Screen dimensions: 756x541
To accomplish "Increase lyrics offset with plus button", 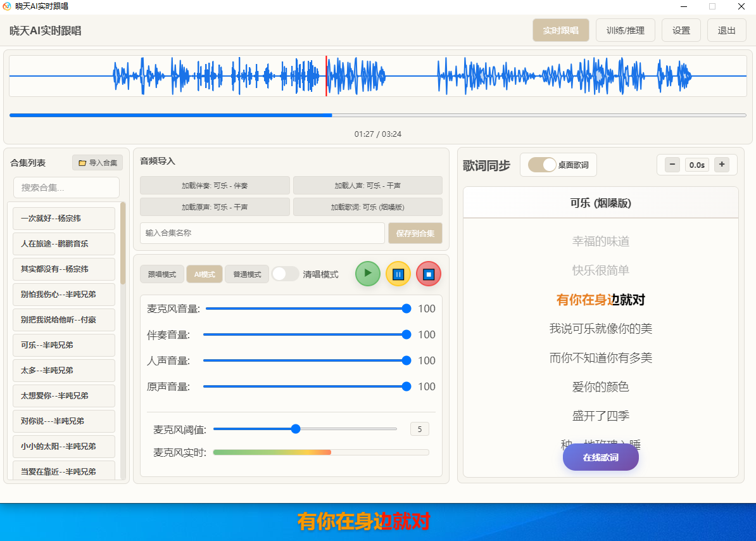I will 722,165.
